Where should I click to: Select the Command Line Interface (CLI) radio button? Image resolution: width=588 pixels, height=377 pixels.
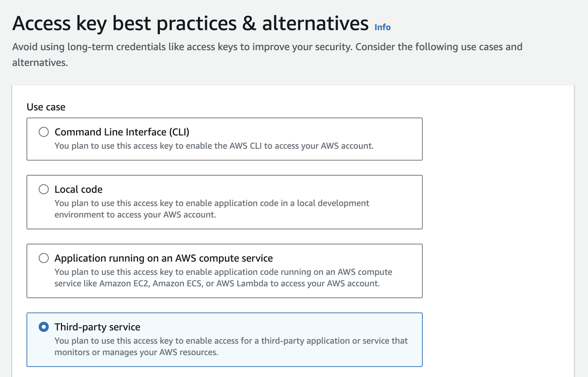coord(44,132)
